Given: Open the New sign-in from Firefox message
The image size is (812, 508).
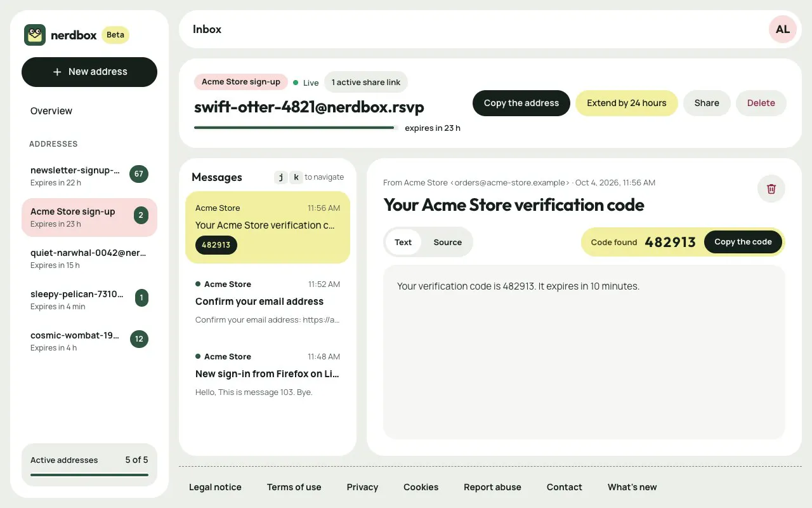Looking at the screenshot, I should 268,374.
